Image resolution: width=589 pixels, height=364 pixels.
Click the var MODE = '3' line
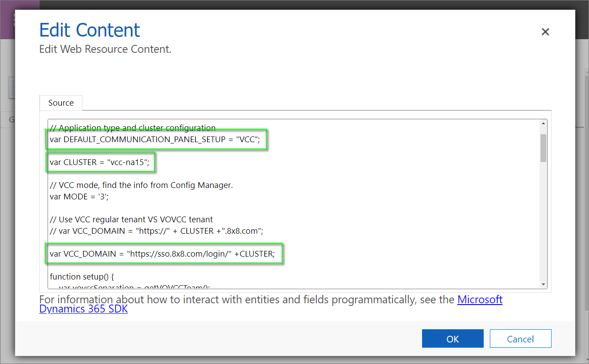tap(79, 197)
